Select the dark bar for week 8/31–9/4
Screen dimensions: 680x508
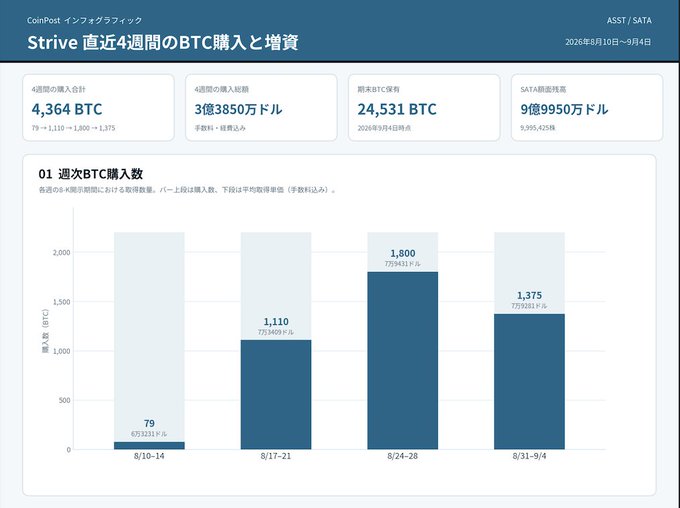pos(529,381)
